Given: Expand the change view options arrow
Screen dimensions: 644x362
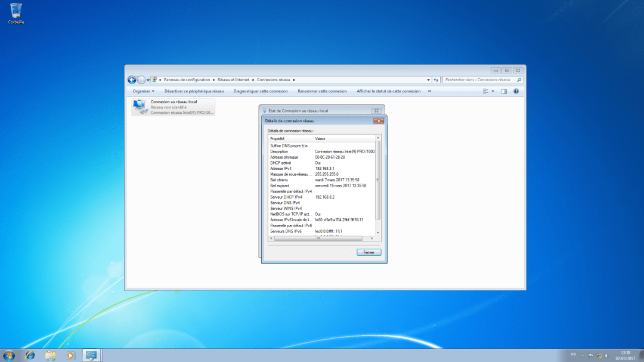Looking at the screenshot, I should pyautogui.click(x=492, y=91).
